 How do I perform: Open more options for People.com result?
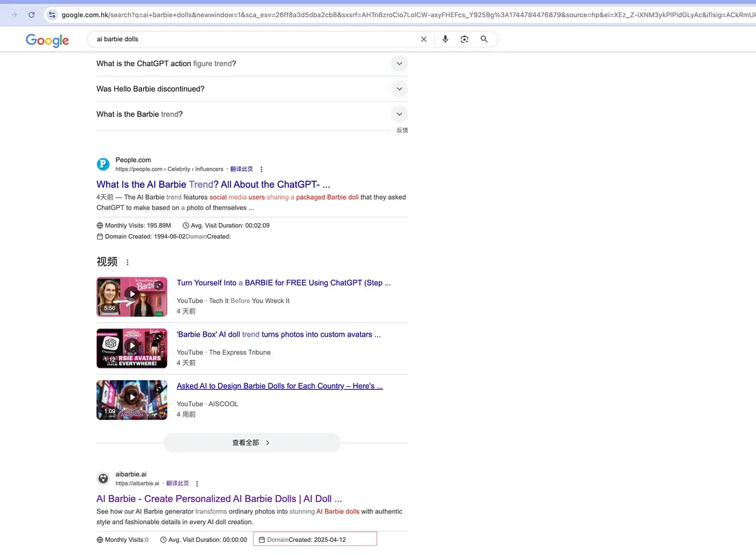[262, 169]
